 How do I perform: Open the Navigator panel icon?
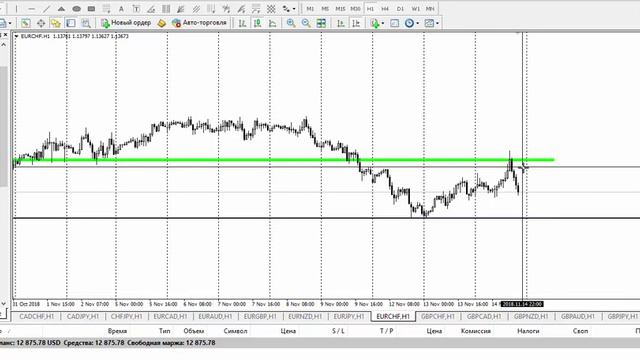pos(56,23)
